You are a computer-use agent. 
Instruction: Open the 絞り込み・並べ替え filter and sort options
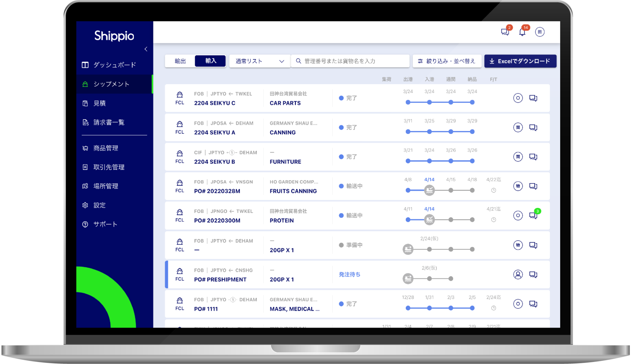(x=447, y=61)
